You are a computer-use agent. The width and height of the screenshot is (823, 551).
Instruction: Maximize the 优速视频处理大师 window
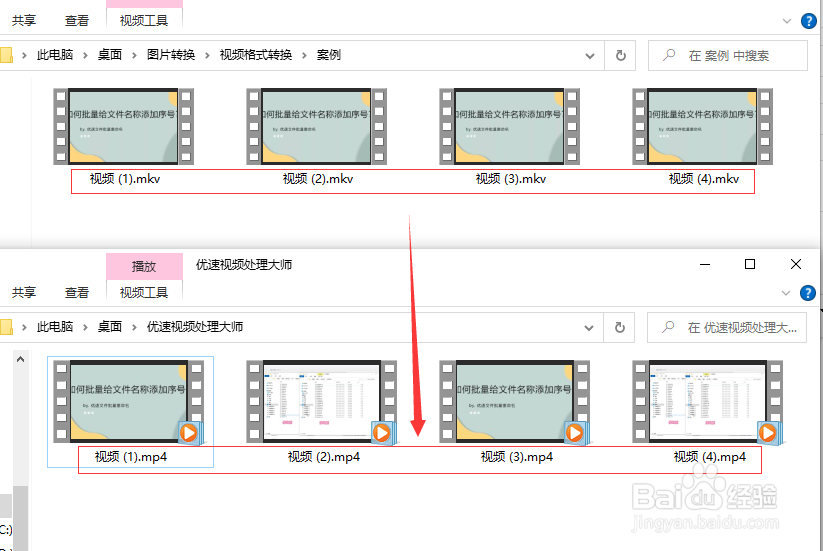click(x=750, y=264)
